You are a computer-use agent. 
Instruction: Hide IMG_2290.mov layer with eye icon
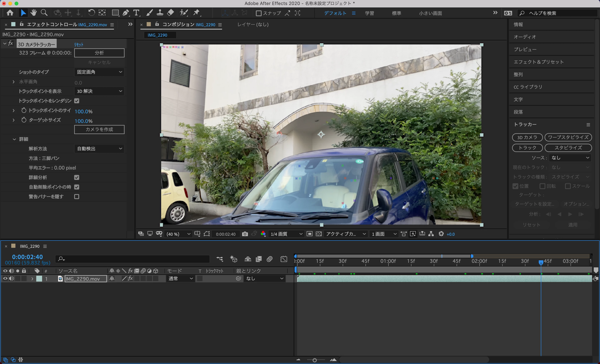(5, 279)
